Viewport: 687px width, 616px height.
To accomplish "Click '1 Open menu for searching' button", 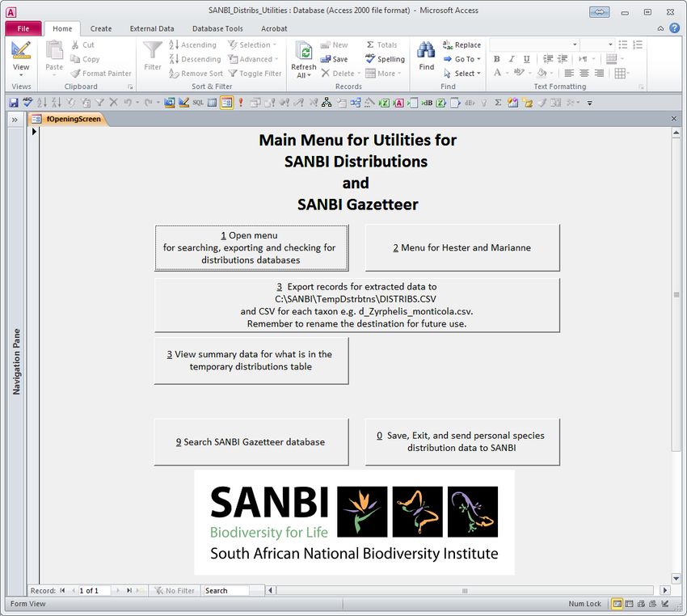I will click(251, 247).
